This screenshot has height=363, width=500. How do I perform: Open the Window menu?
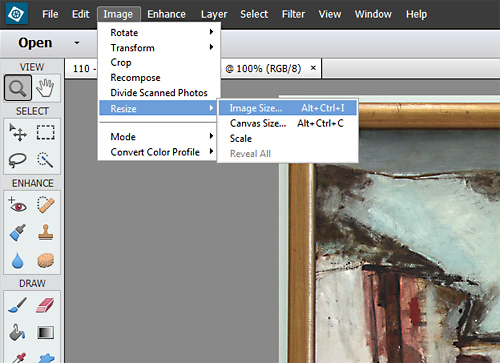click(373, 14)
